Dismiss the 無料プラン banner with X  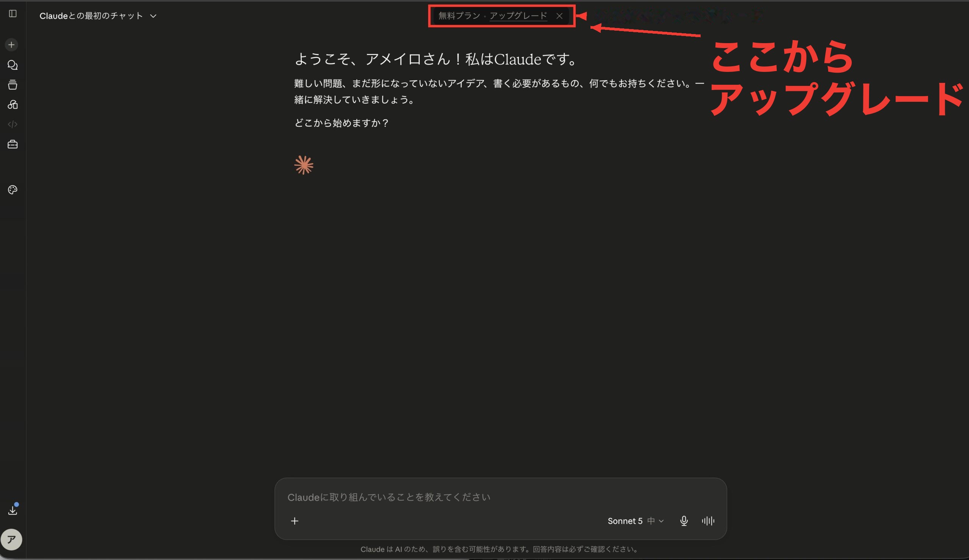point(559,16)
